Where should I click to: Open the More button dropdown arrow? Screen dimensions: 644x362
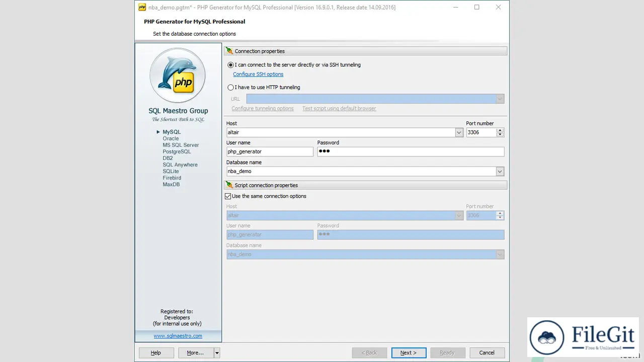[x=217, y=353]
